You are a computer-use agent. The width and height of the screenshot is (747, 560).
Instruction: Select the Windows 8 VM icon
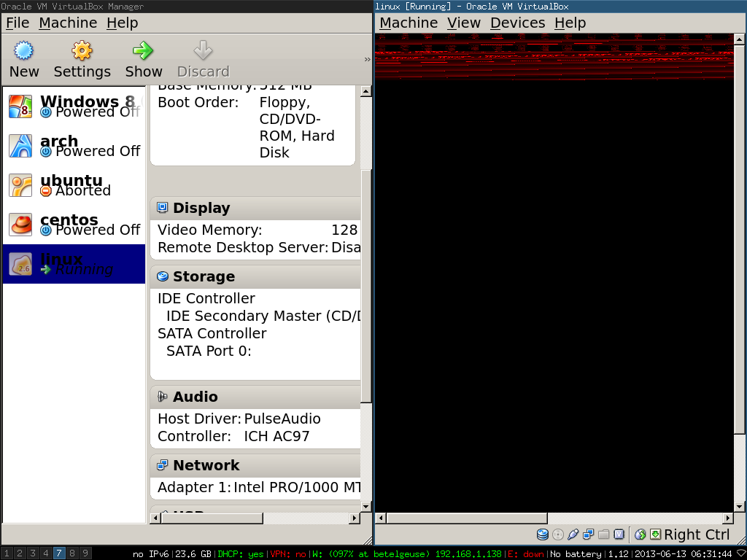(20, 106)
